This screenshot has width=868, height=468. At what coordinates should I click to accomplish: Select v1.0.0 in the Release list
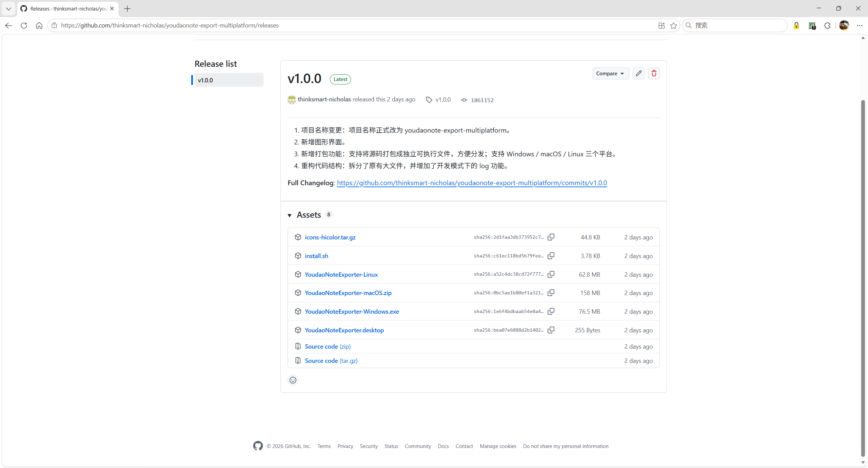pos(229,80)
